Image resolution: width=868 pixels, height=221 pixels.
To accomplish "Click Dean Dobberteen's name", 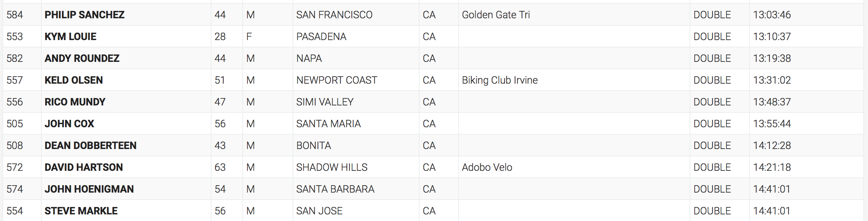I will pyautogui.click(x=90, y=146).
